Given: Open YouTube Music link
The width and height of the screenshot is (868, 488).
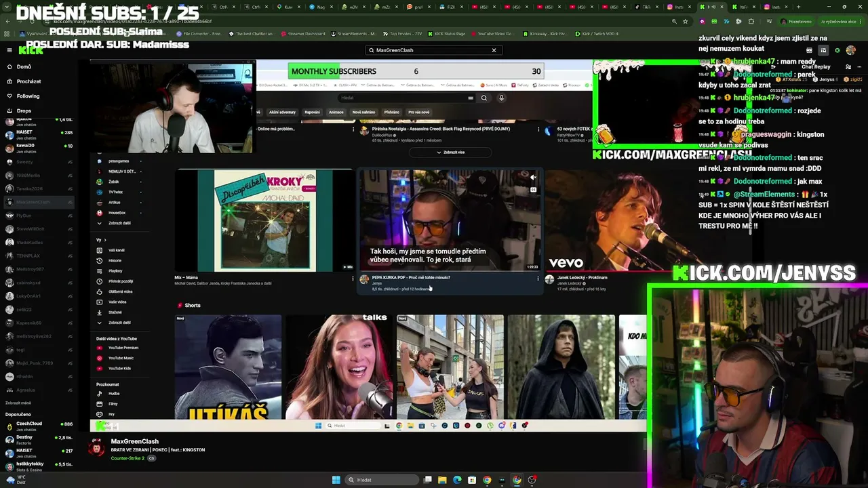Looking at the screenshot, I should click(117, 358).
